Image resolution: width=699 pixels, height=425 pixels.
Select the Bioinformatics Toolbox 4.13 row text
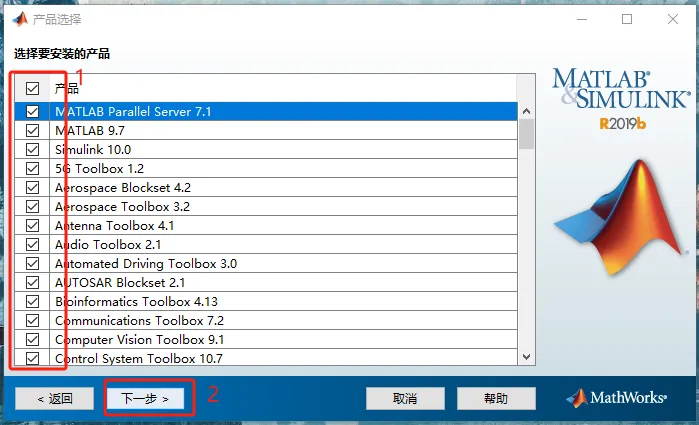(136, 301)
